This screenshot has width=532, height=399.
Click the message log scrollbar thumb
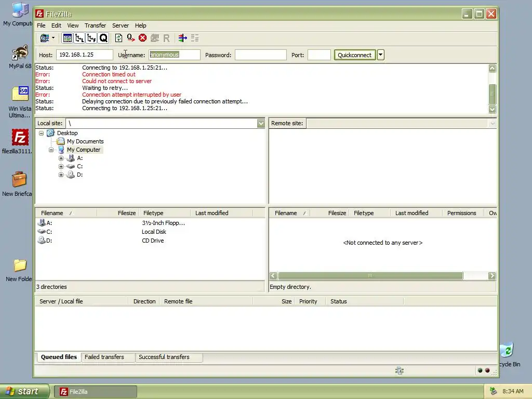coord(493,95)
